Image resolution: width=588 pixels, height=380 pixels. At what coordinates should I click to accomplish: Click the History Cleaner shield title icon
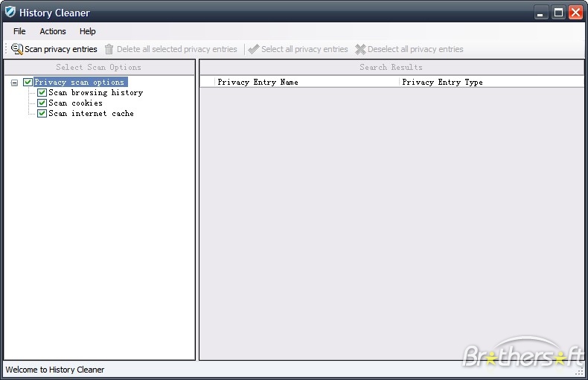10,12
